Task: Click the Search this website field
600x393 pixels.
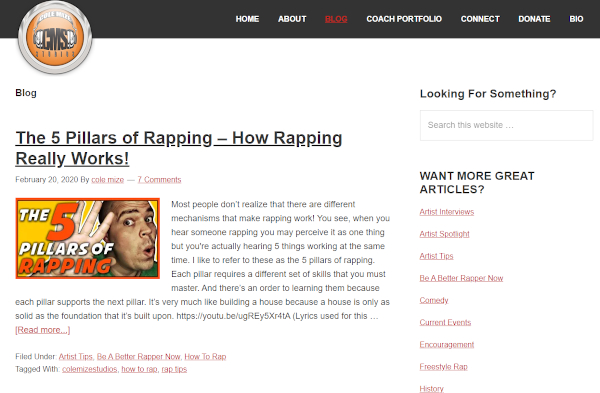Action: click(x=506, y=125)
